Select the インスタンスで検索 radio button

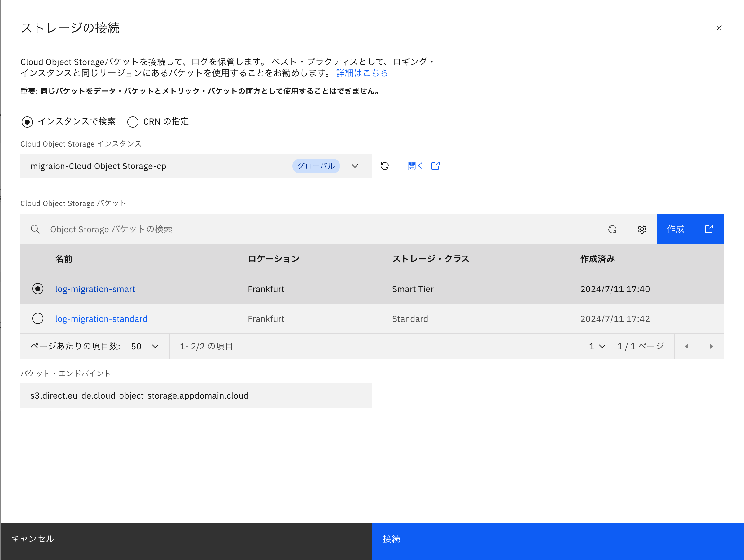pos(27,122)
